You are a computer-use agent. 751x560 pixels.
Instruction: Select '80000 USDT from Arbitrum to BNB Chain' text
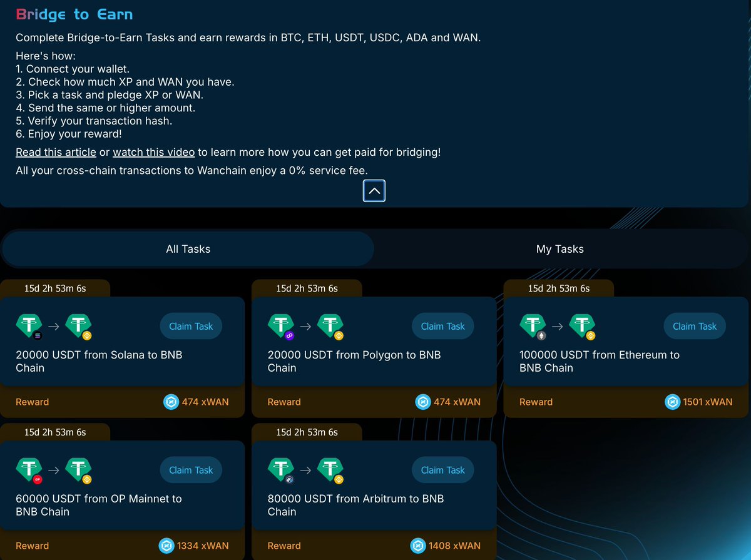coord(355,505)
